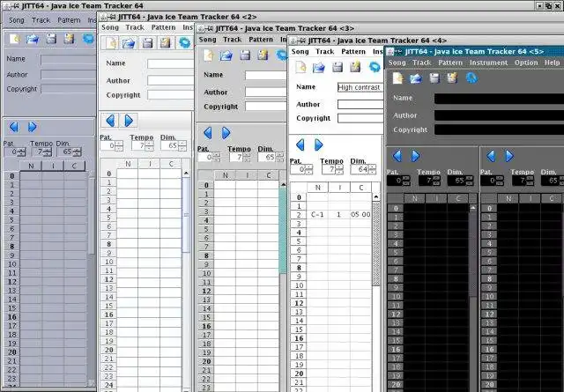564x392 pixels.
Task: Click left arrow of second track in window <5>
Action: click(x=491, y=156)
